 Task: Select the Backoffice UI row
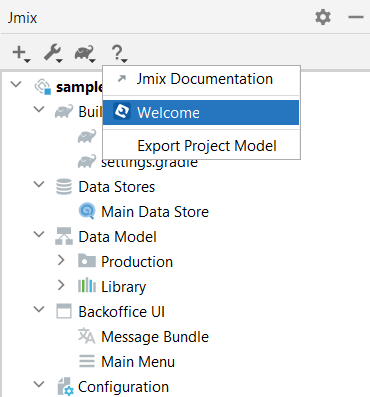coord(121,312)
